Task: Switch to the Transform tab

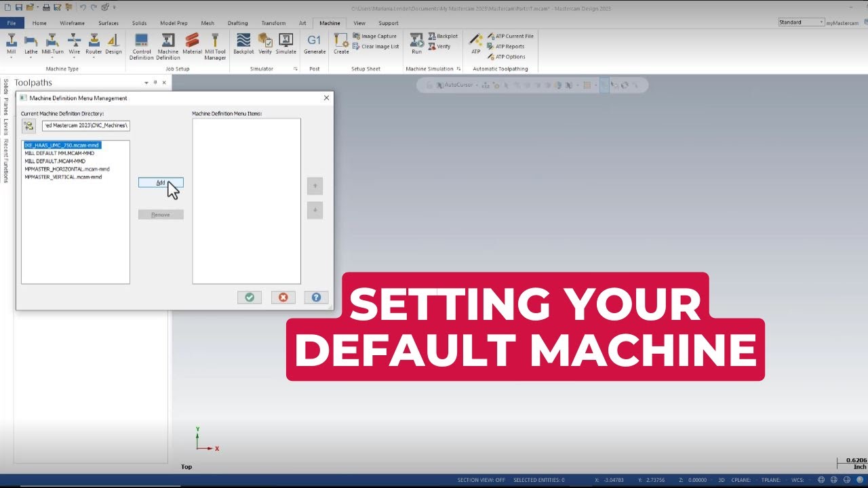Action: (273, 23)
